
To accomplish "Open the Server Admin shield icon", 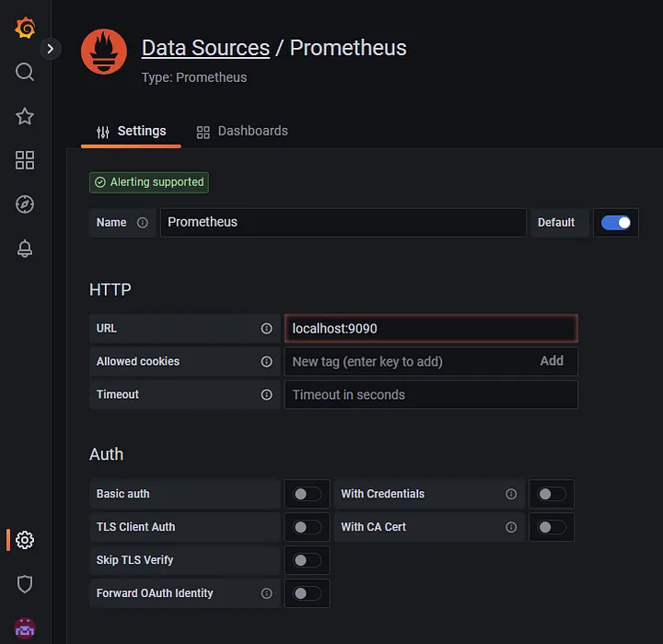I will 25,584.
